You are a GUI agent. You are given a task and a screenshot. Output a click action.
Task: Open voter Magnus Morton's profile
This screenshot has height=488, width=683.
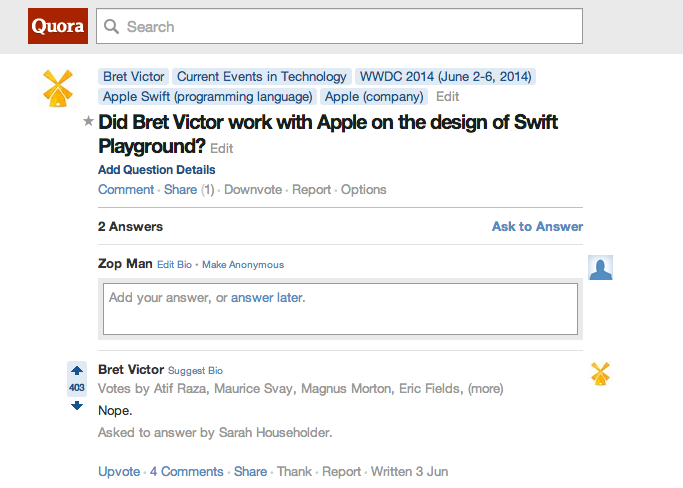pyautogui.click(x=345, y=389)
